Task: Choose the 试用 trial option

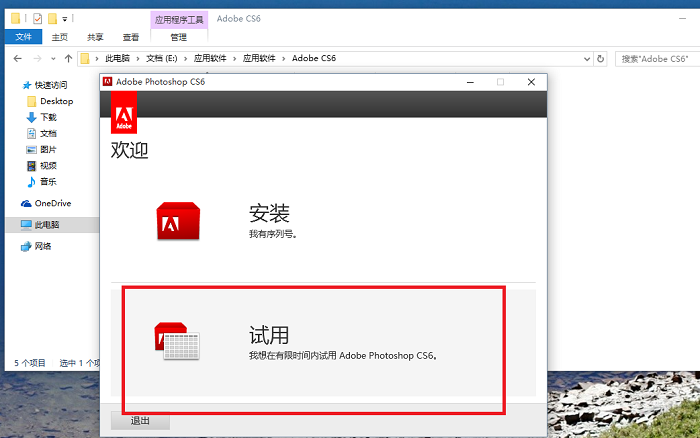Action: click(x=323, y=343)
